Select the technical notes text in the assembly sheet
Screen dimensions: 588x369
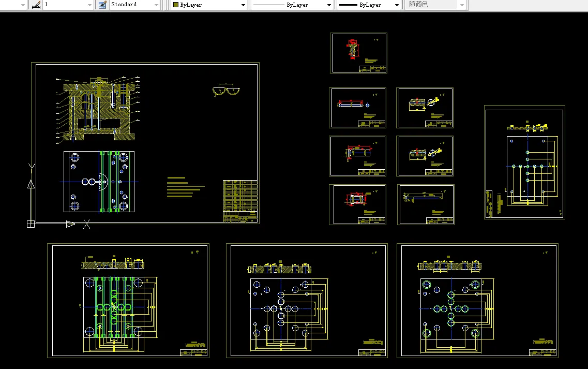coord(186,187)
